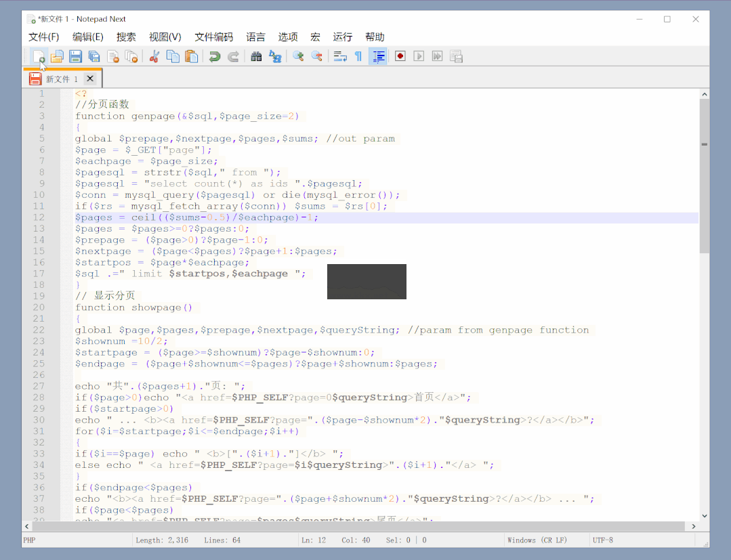Toggle show all characters pilcrow button
This screenshot has height=560, width=731.
(x=358, y=57)
